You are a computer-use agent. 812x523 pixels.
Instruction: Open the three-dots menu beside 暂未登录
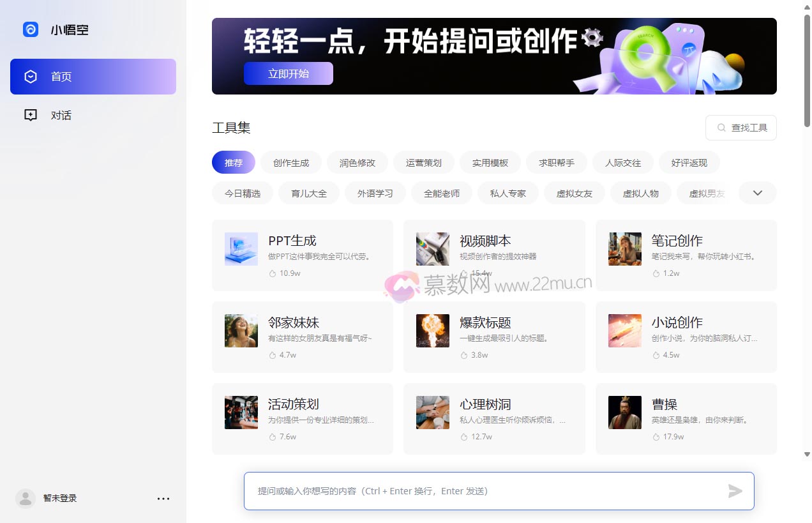click(163, 499)
